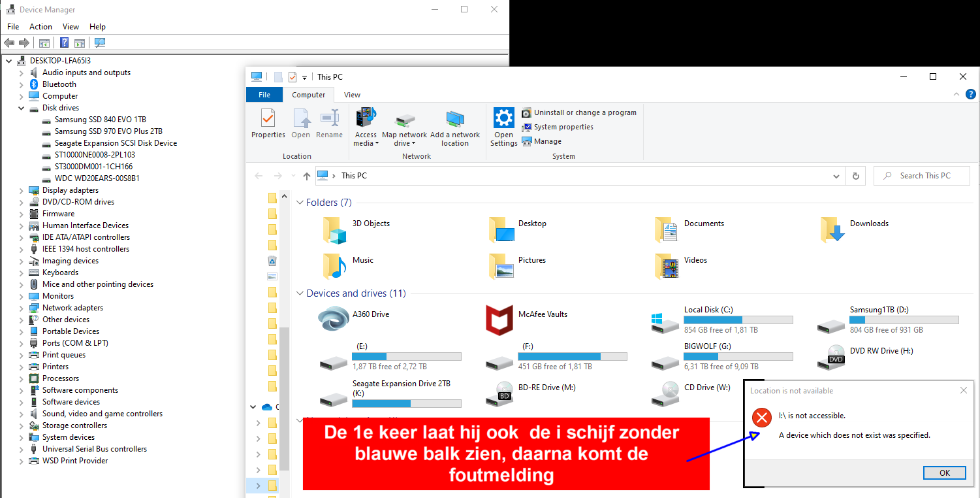This screenshot has height=498, width=980.
Task: Click the blue help question mark icon
Action: (x=971, y=95)
